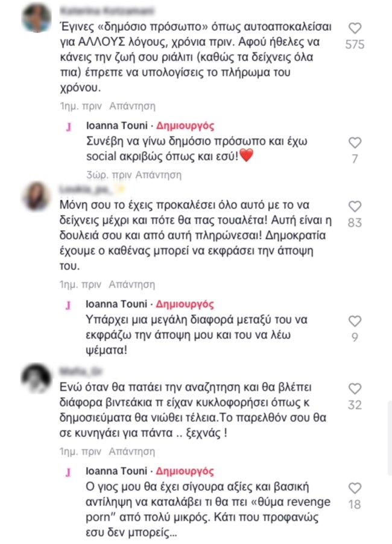This screenshot has height=544, width=392.
Task: Heart the comment with 32 likes
Action: 355,388
